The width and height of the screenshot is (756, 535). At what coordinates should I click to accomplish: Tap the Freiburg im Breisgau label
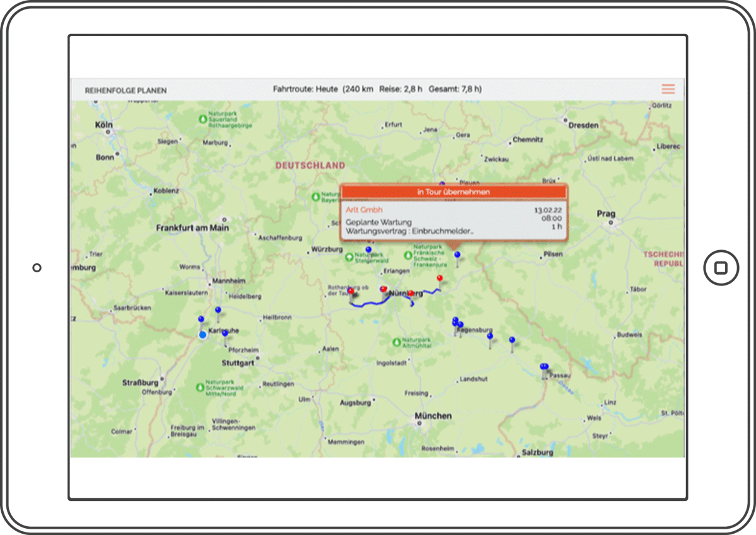188,431
